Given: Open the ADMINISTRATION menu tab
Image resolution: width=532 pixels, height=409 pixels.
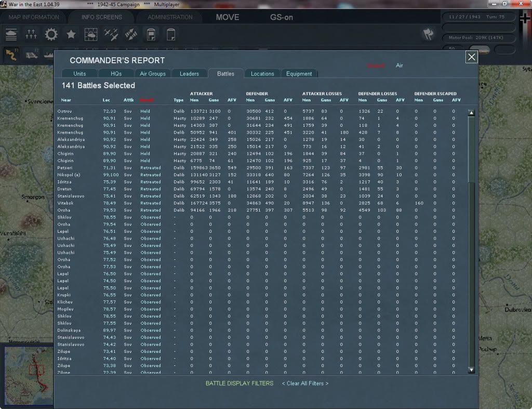Looking at the screenshot, I should point(170,17).
